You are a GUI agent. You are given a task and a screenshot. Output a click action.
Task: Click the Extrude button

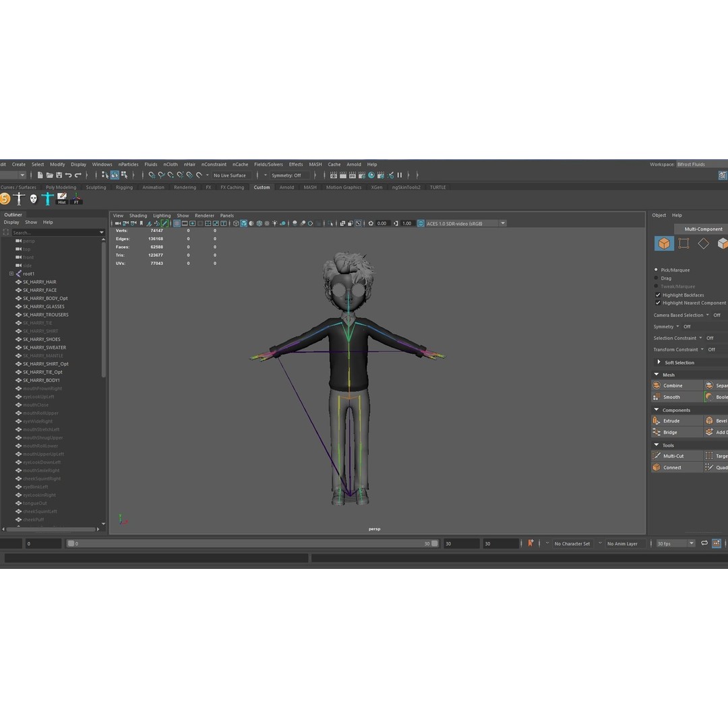pyautogui.click(x=677, y=421)
